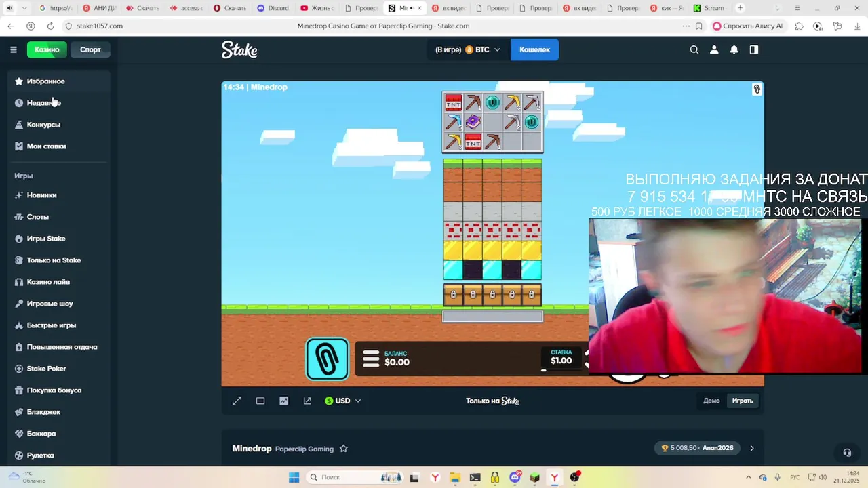Open the paperclip game menu button
Screen dimensions: 868x488
[x=328, y=359]
